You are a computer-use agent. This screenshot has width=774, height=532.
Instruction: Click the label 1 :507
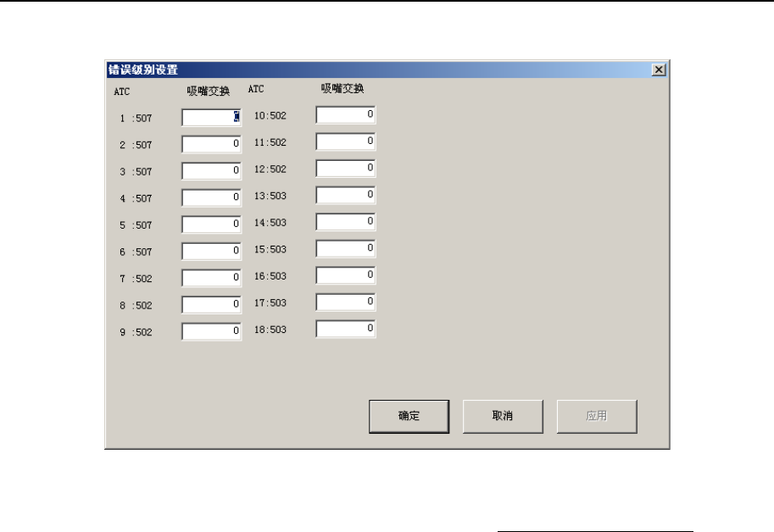(x=136, y=119)
